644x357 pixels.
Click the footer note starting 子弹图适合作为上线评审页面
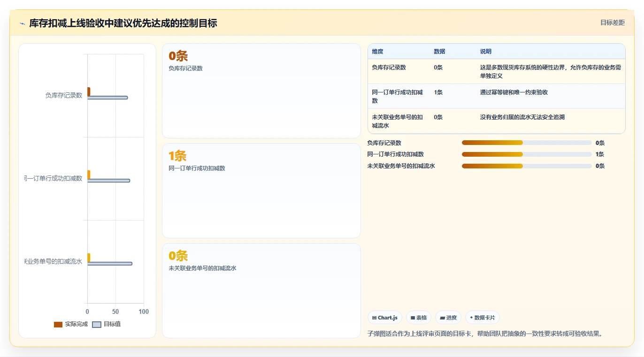coord(485,334)
